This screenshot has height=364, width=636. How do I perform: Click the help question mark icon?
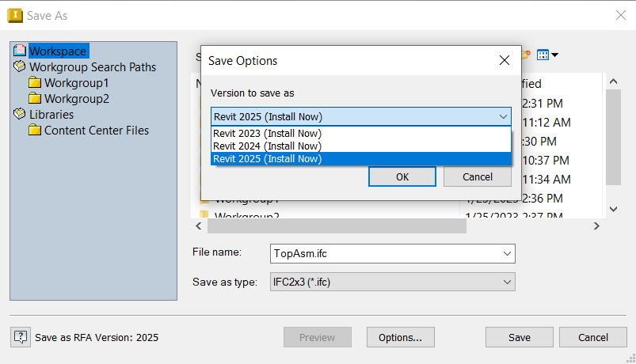[x=21, y=337]
